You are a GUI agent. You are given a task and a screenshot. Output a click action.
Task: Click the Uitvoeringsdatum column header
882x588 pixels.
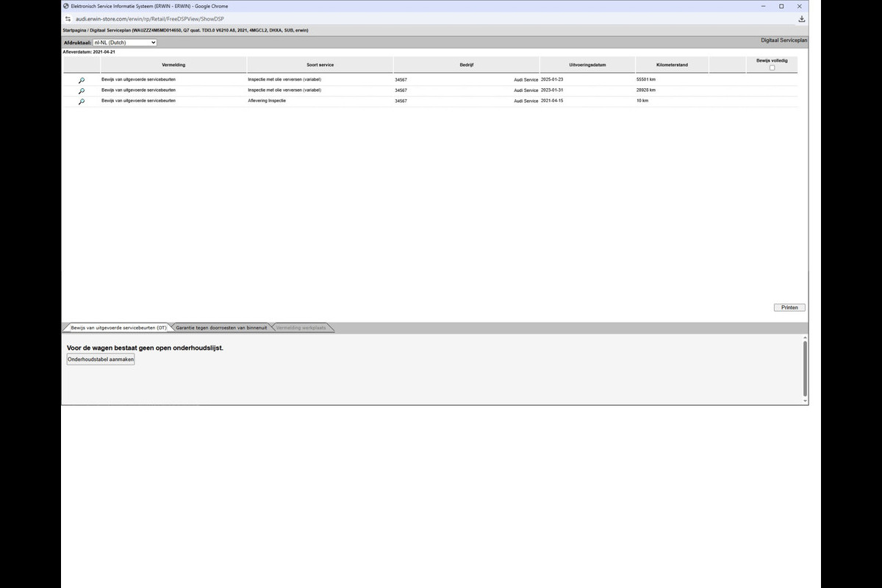pos(587,65)
